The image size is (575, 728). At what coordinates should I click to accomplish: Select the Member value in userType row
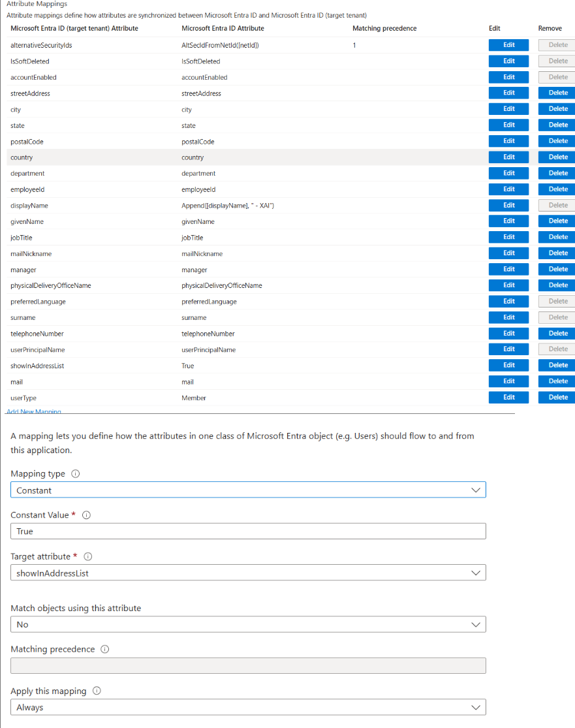pos(194,398)
